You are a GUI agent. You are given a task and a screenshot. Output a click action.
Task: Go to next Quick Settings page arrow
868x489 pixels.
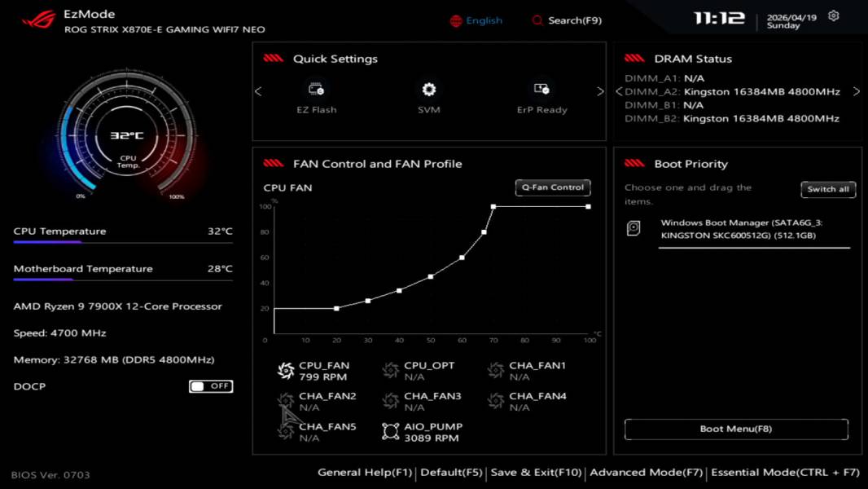(x=600, y=91)
